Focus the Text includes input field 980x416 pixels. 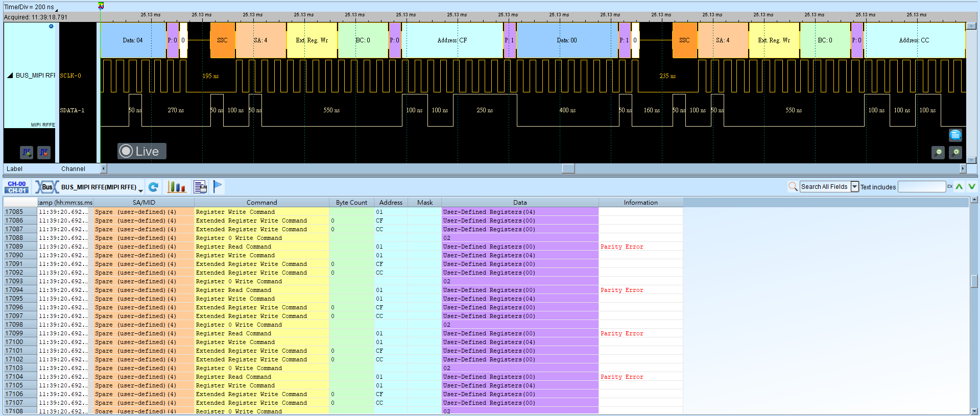(x=922, y=186)
